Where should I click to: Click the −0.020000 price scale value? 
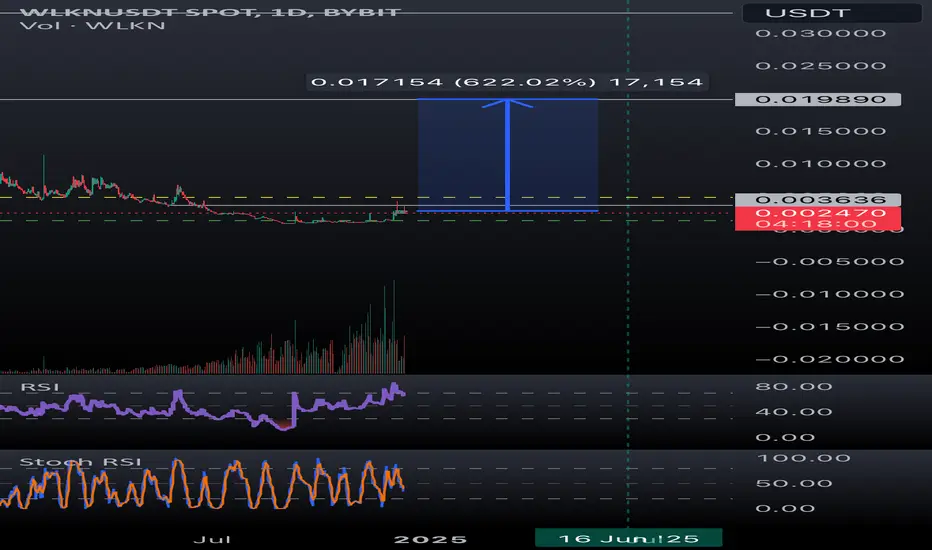[x=830, y=359]
